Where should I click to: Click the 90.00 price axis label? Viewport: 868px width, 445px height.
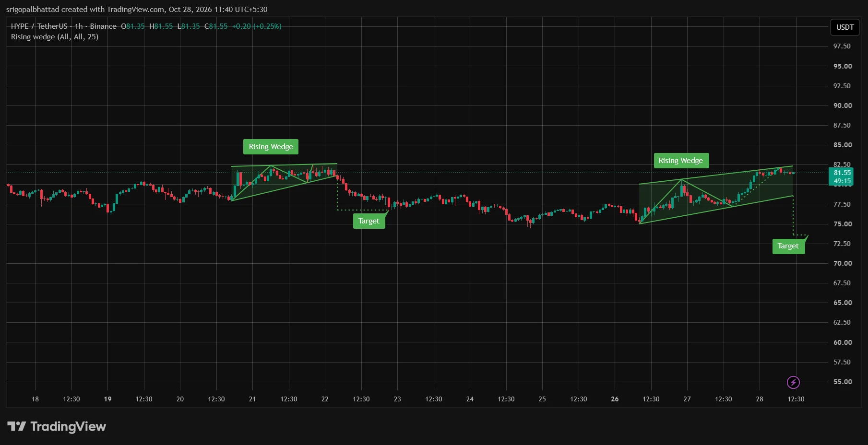pos(843,105)
